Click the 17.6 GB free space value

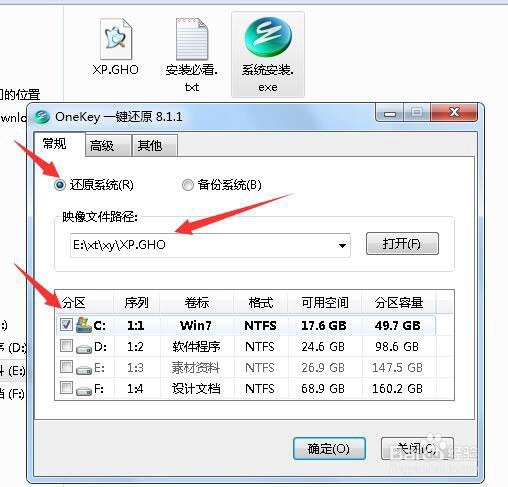coord(324,325)
